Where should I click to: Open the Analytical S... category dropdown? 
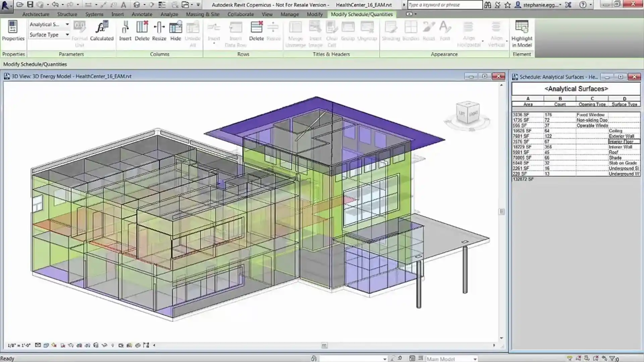tap(49, 24)
